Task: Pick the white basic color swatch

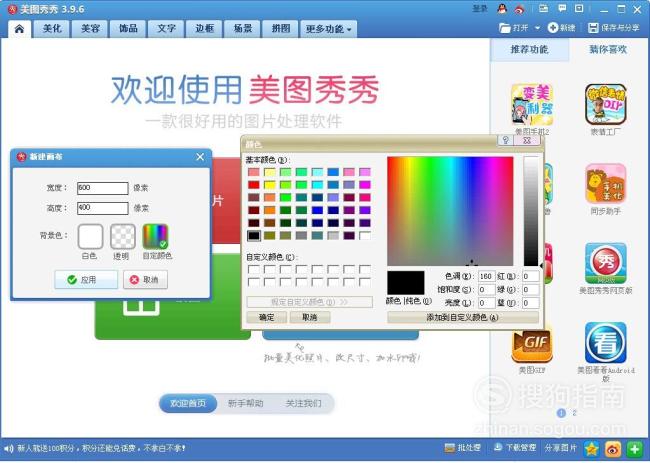Action: pyautogui.click(x=365, y=236)
